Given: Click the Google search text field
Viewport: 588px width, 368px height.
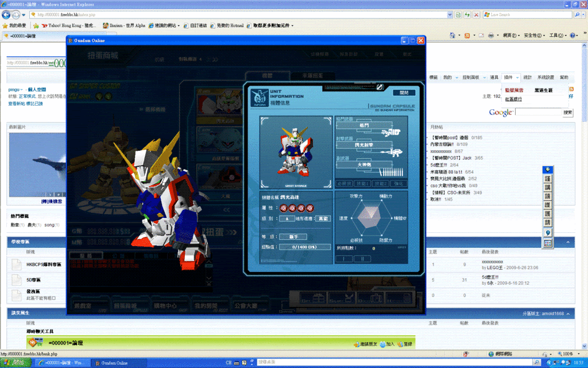Looking at the screenshot, I should tap(537, 112).
